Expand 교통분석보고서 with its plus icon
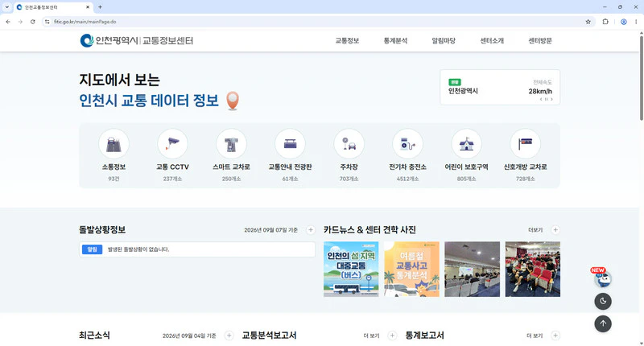 392,336
